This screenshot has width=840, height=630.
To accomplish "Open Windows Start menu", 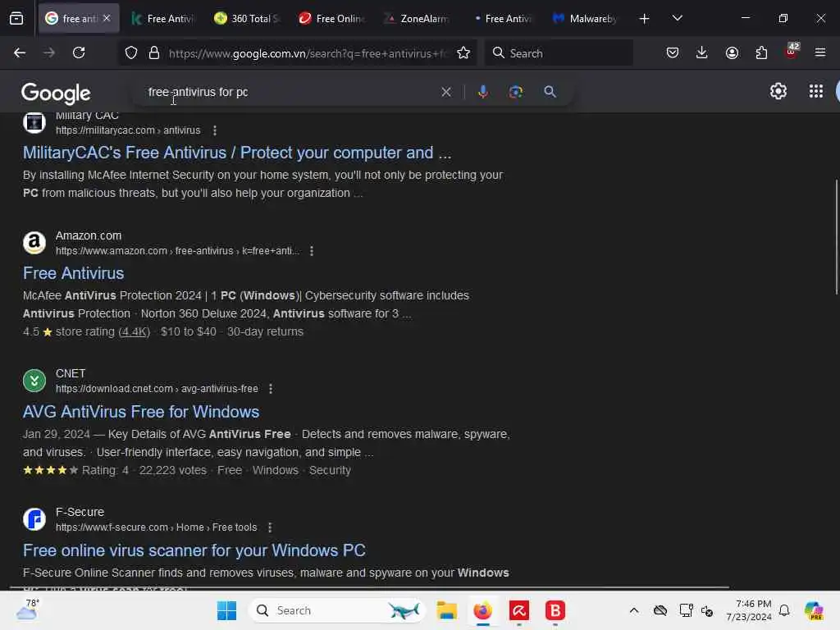I will (x=226, y=610).
